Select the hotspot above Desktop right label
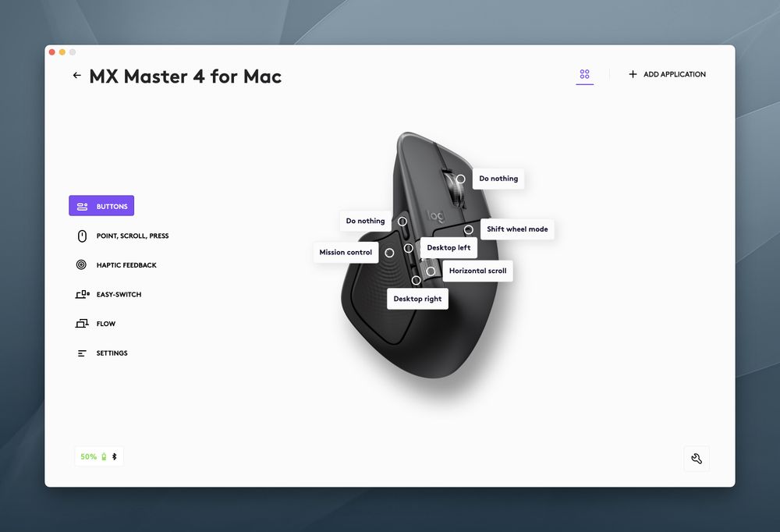Image resolution: width=780 pixels, height=532 pixels. [x=416, y=280]
